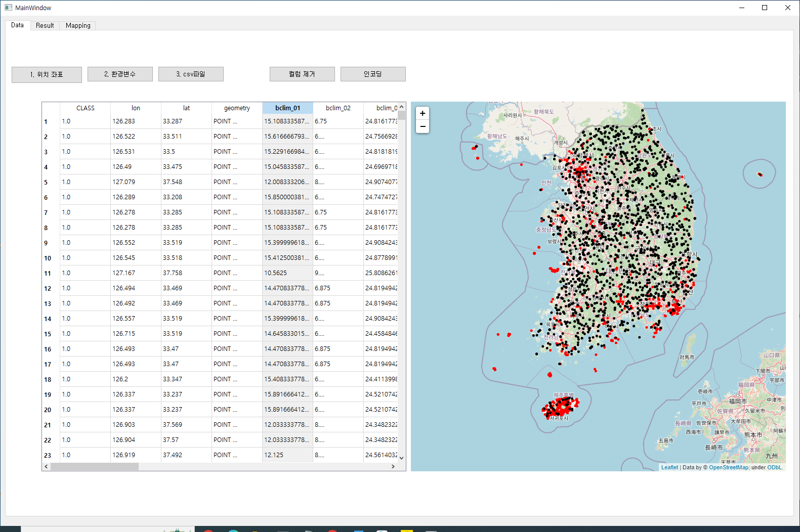This screenshot has height=532, width=800.
Task: Maximize the MainWindow window
Action: click(x=765, y=8)
